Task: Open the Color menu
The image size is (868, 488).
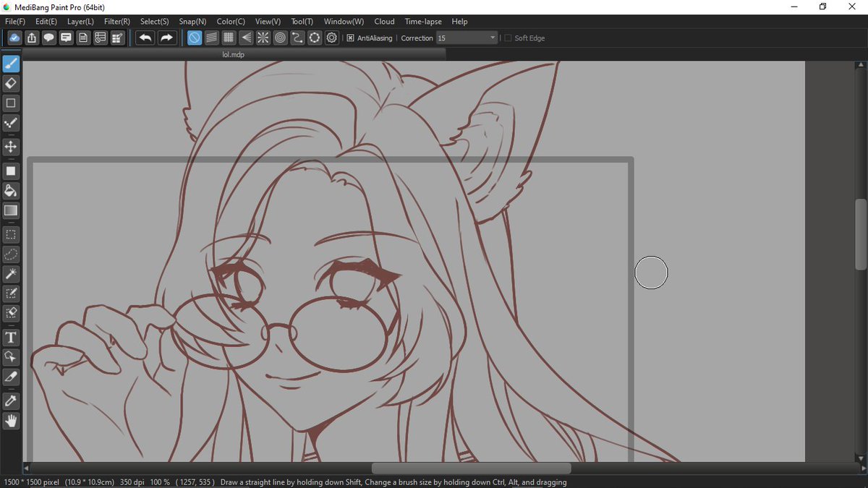Action: (231, 22)
